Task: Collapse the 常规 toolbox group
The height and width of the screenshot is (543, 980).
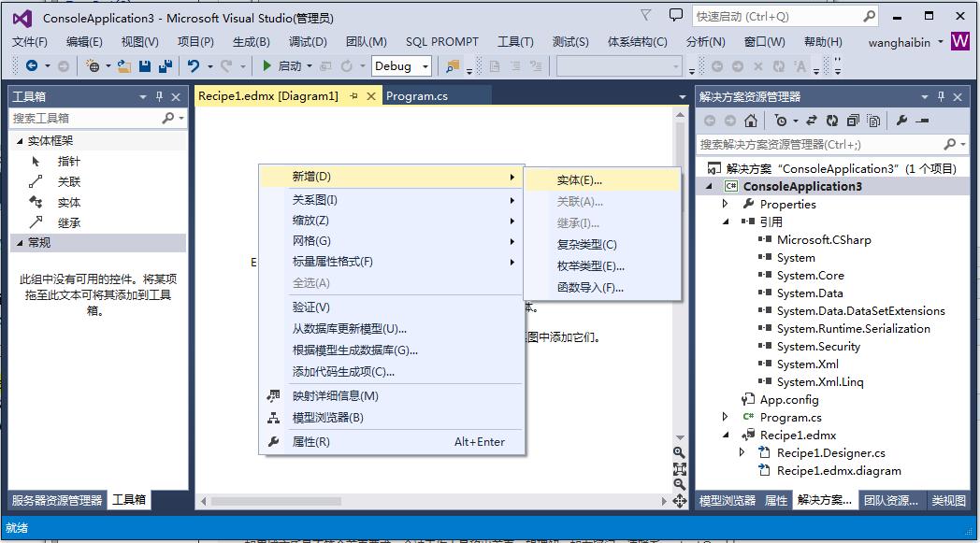Action: 20,242
